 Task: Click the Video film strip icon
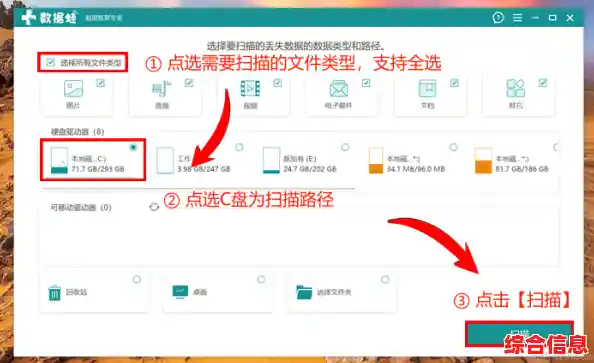[x=250, y=89]
